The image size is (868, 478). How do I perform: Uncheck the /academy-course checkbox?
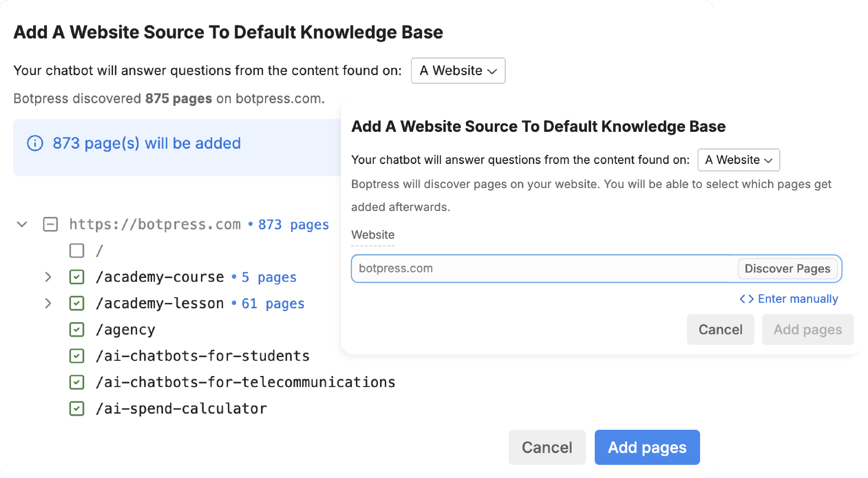(x=77, y=277)
